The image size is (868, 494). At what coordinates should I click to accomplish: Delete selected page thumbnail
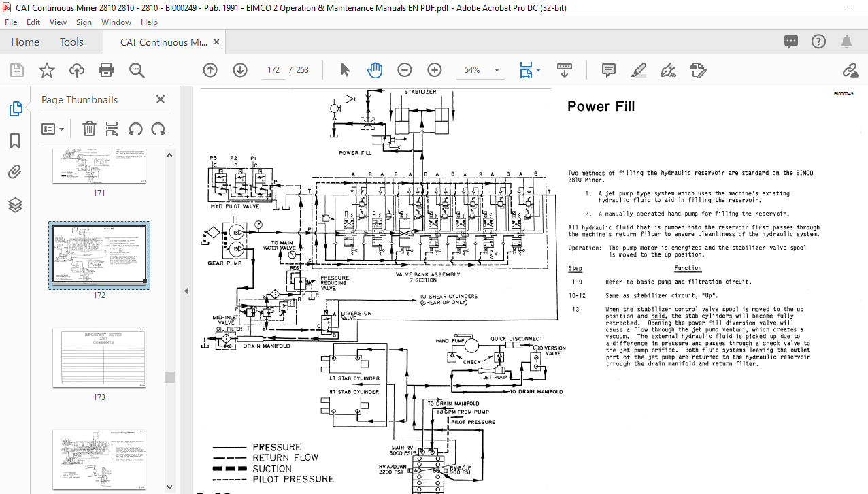click(x=89, y=129)
